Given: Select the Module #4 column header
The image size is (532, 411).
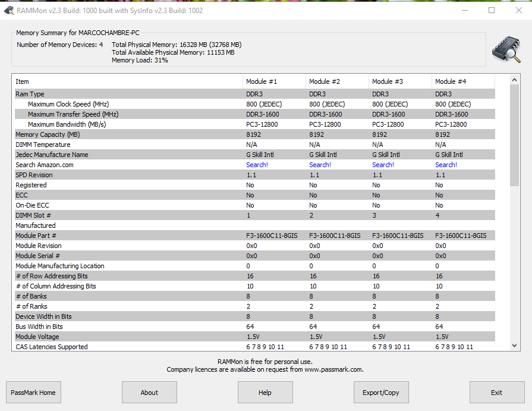Looking at the screenshot, I should [x=464, y=81].
